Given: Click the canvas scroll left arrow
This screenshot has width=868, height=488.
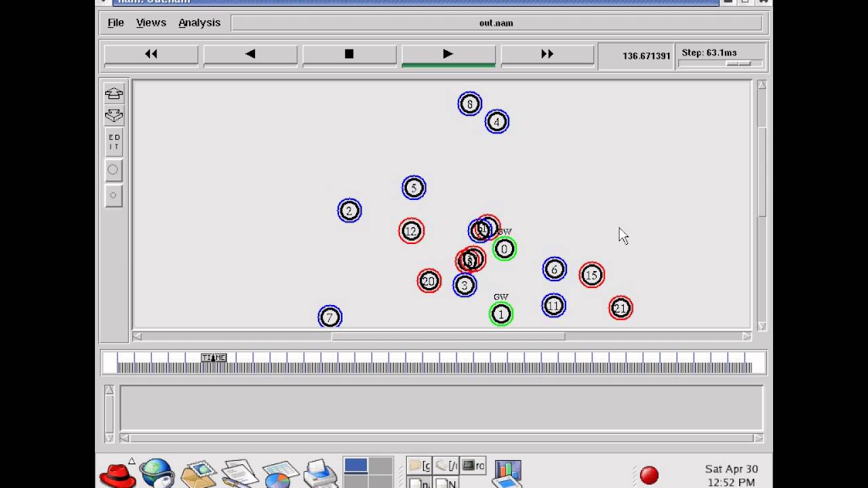Looking at the screenshot, I should [138, 336].
